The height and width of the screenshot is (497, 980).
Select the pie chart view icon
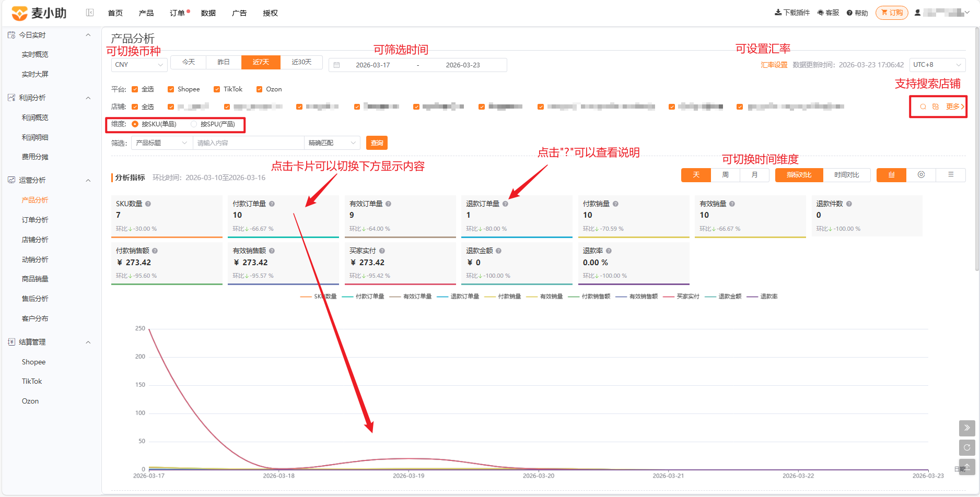click(x=921, y=175)
